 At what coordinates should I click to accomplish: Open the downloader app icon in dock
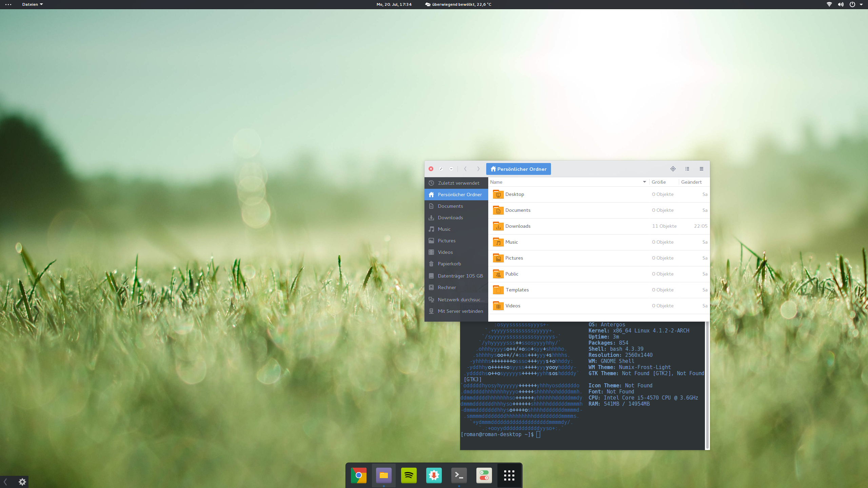(434, 475)
